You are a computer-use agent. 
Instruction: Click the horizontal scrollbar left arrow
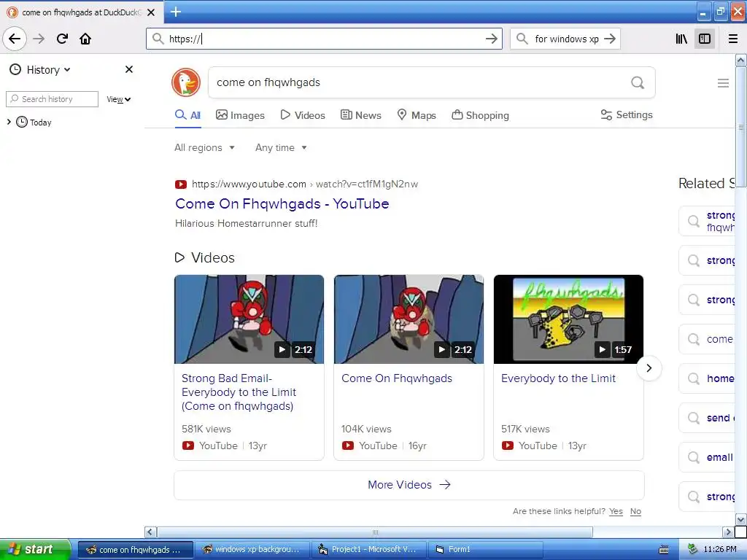[x=150, y=532]
